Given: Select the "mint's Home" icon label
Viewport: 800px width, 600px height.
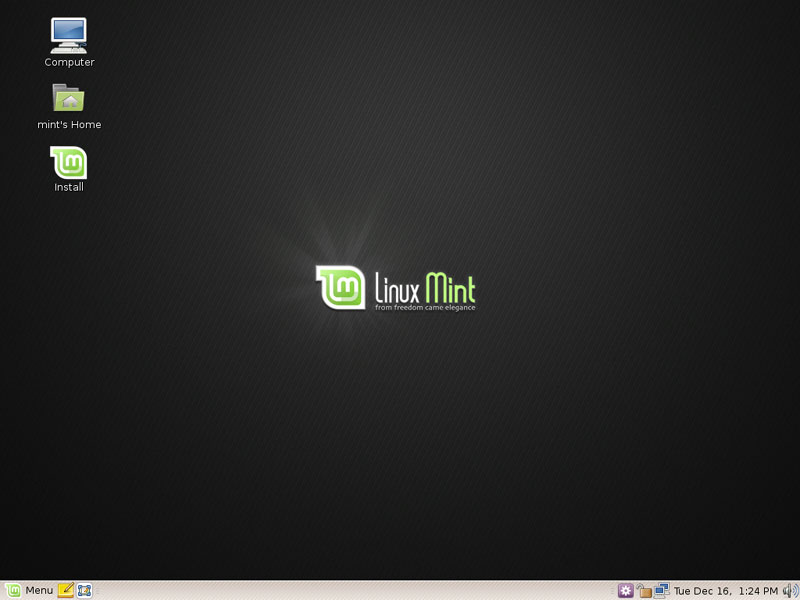Looking at the screenshot, I should (x=69, y=124).
